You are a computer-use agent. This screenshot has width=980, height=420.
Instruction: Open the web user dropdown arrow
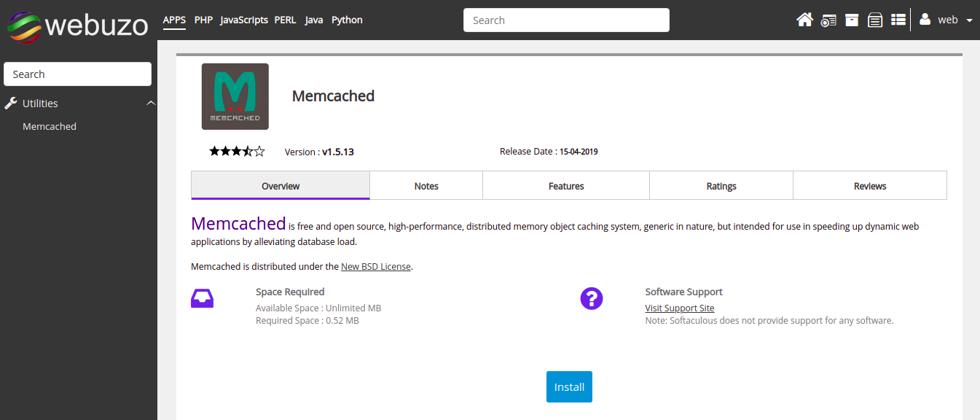(x=968, y=20)
